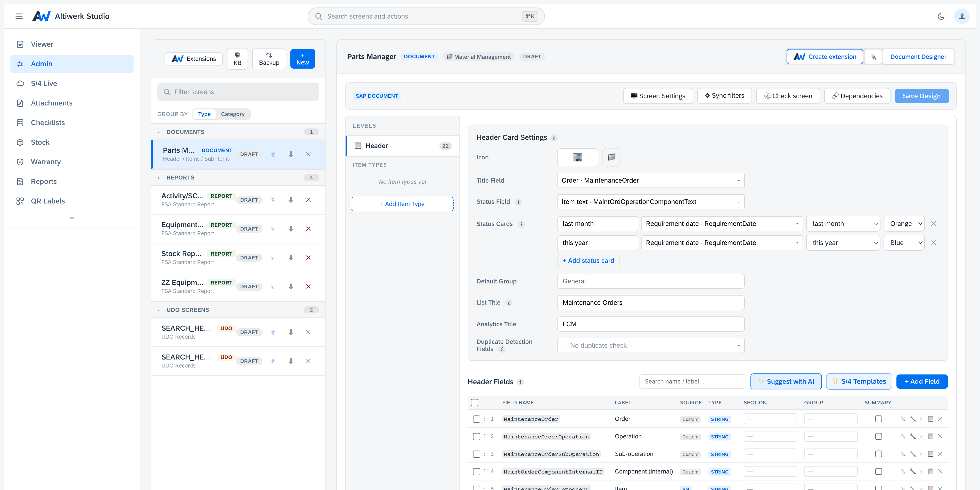
Task: Delete the Parts Manager screen
Action: pos(308,154)
